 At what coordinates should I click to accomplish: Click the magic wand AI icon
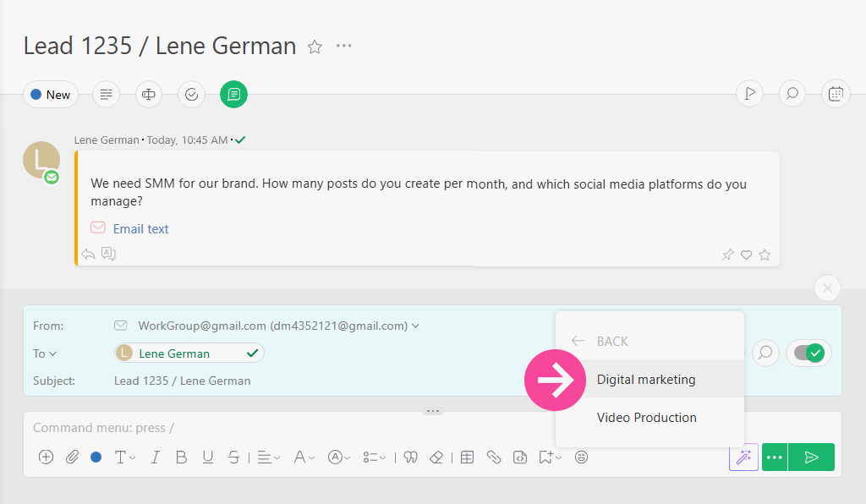point(743,457)
